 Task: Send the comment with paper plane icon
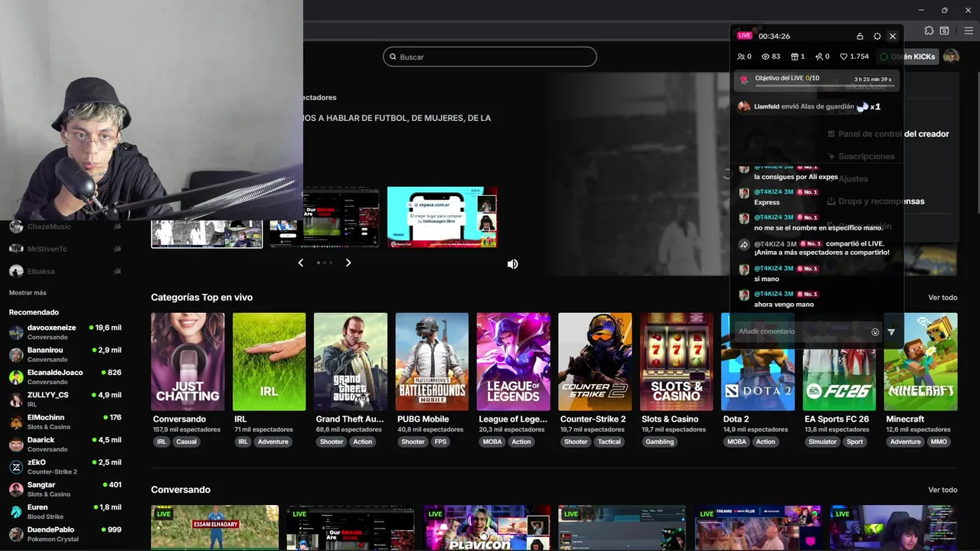[x=891, y=332]
